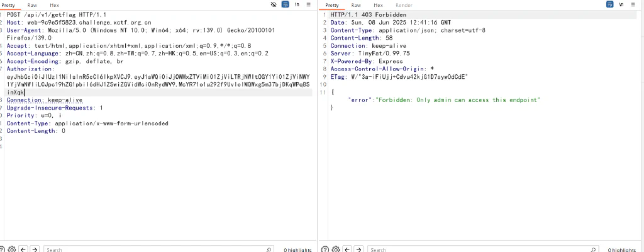644x252 pixels.
Task: Go to next match in response search
Action: click(359, 249)
